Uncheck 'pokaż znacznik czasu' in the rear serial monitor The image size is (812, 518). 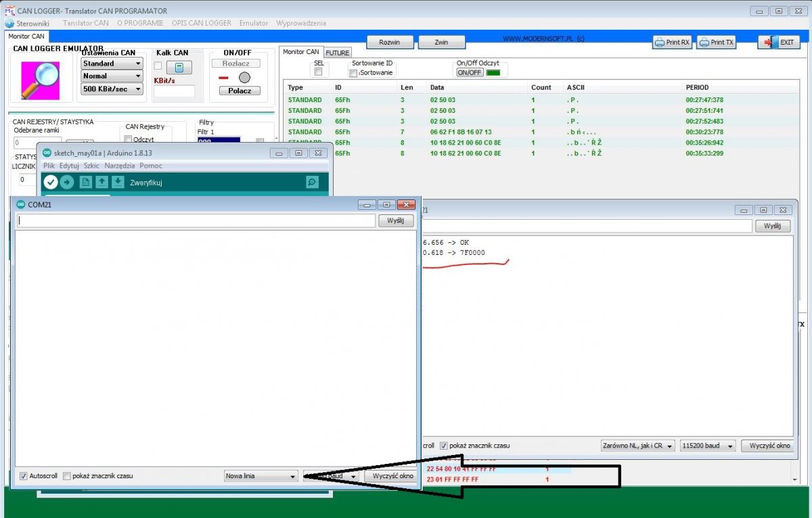(444, 446)
